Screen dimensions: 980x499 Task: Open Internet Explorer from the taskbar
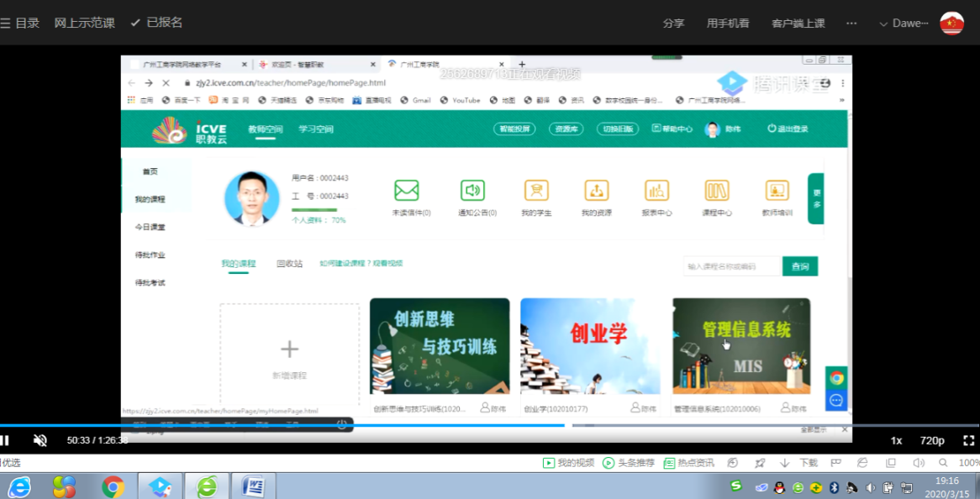[18, 486]
